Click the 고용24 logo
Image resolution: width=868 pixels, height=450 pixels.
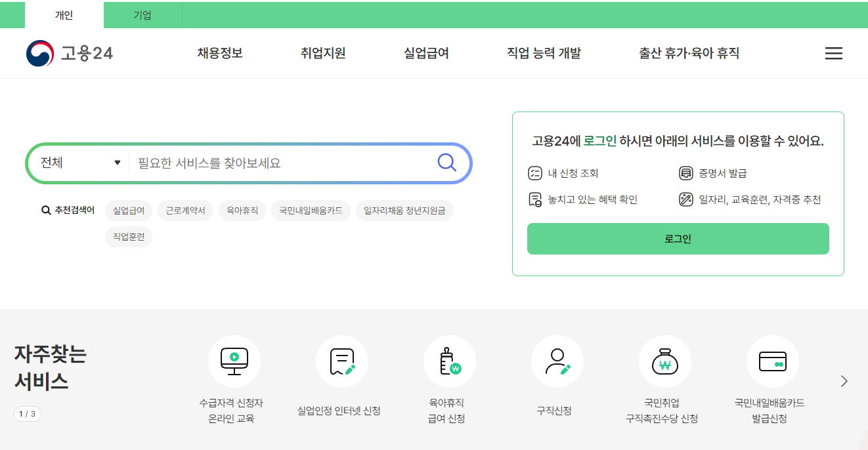coord(69,53)
